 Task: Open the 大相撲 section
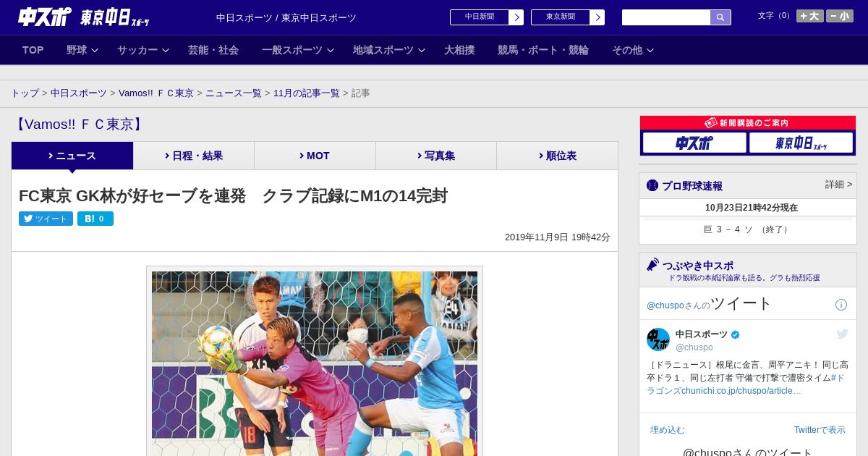(459, 50)
